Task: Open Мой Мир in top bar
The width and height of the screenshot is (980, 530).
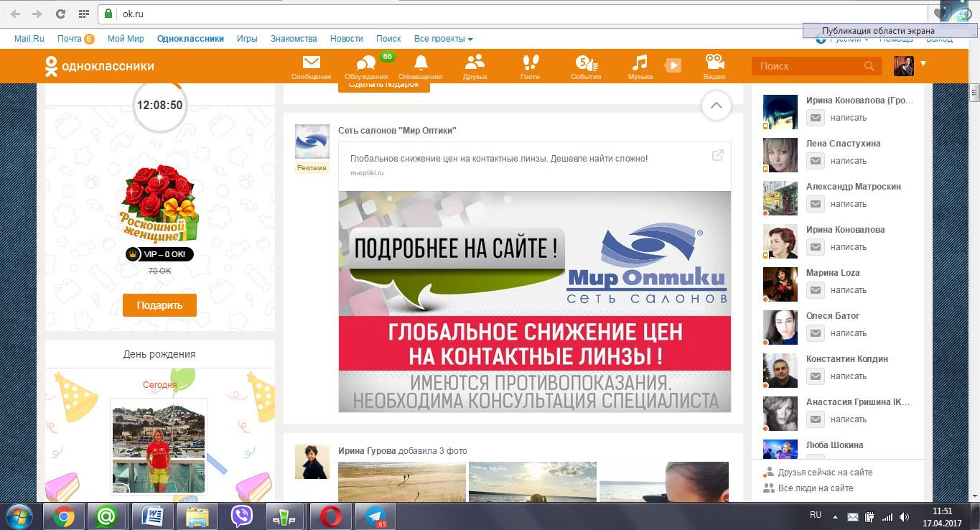Action: click(126, 39)
